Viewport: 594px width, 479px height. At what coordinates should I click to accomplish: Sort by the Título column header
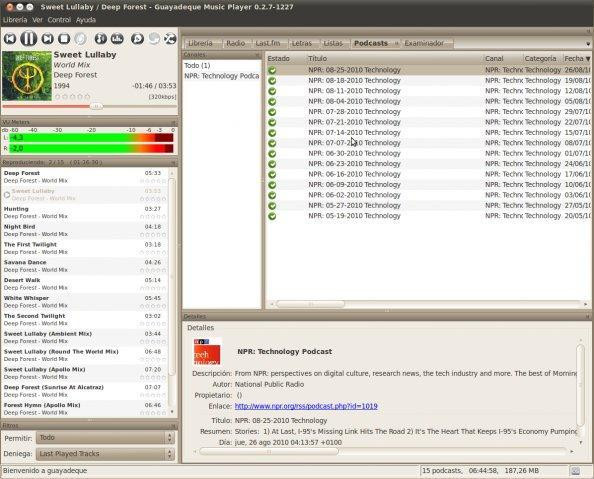[x=394, y=58]
